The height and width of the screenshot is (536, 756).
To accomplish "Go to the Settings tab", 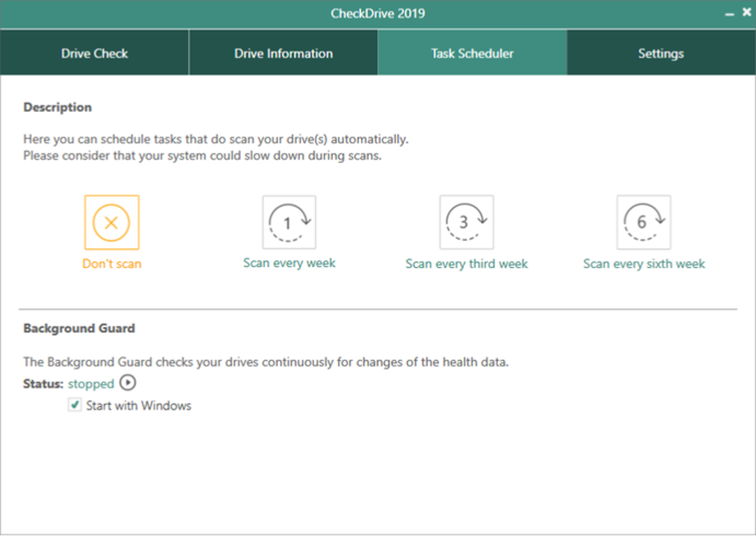I will tap(660, 53).
